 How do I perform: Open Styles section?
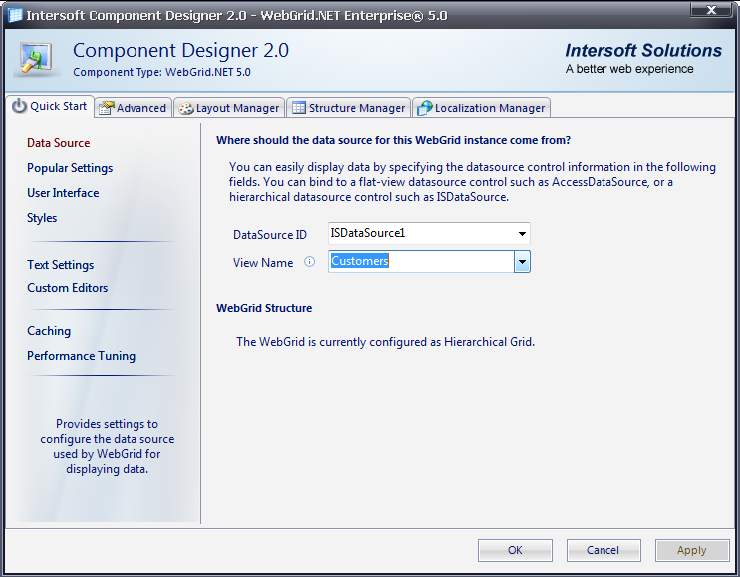[42, 218]
